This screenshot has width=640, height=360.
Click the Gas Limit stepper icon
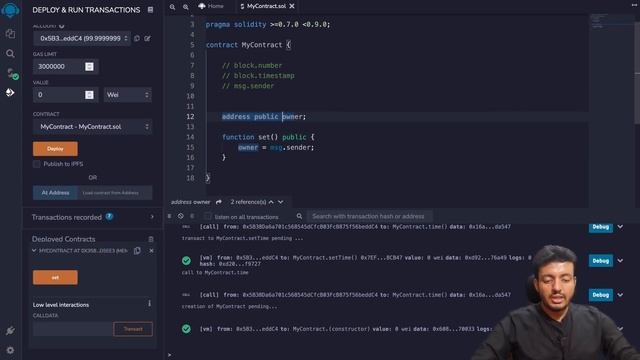(89, 67)
